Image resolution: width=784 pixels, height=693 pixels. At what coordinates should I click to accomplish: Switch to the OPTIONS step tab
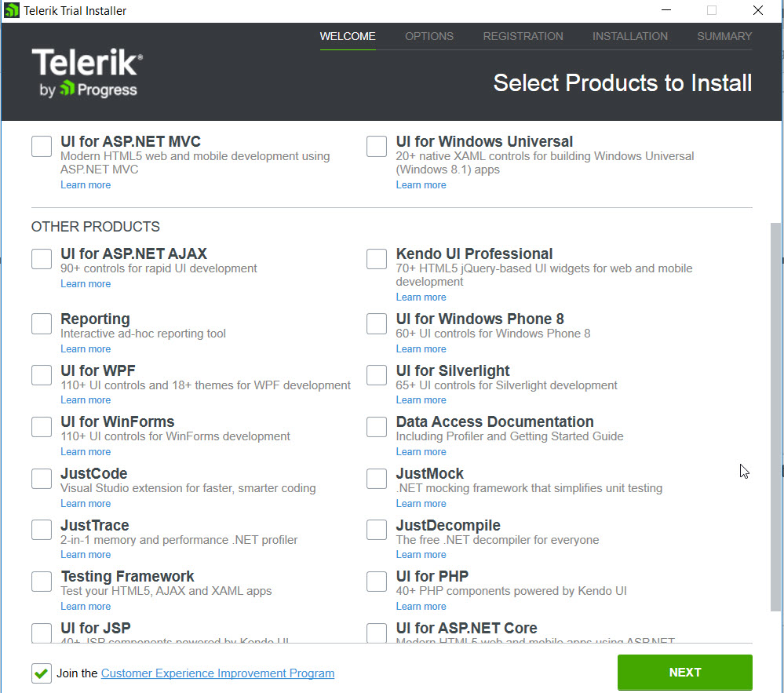point(429,36)
